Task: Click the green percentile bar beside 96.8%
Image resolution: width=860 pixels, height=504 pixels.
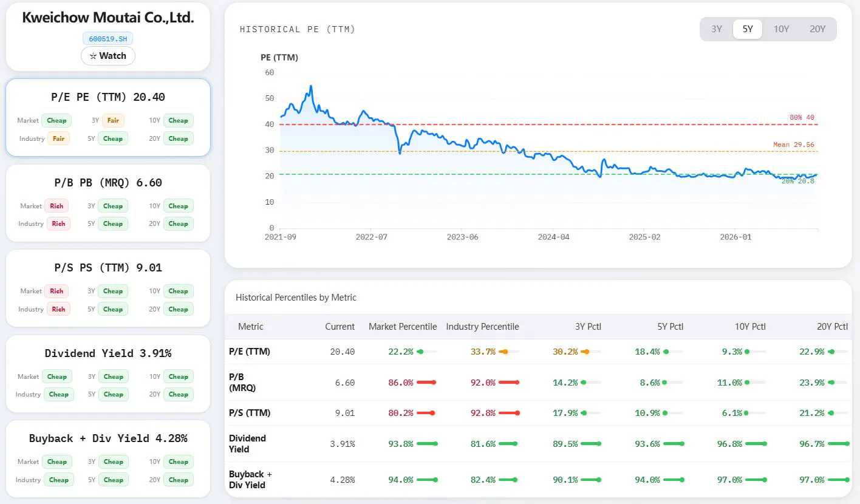Action: (756, 444)
